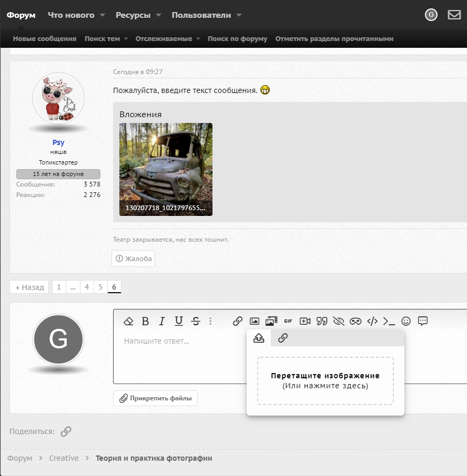Insert a quote block with the quotation icon
This screenshot has width=467, height=476.
[x=322, y=321]
